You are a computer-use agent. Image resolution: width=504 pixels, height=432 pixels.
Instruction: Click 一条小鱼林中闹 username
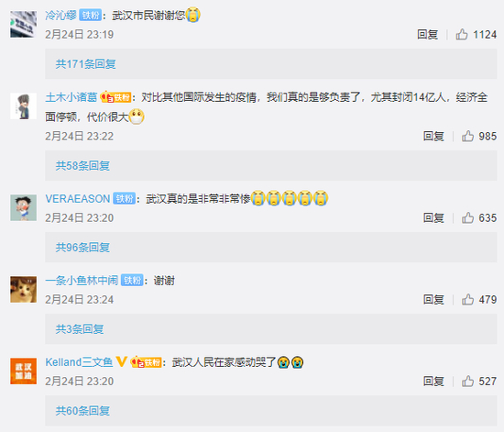point(82,281)
